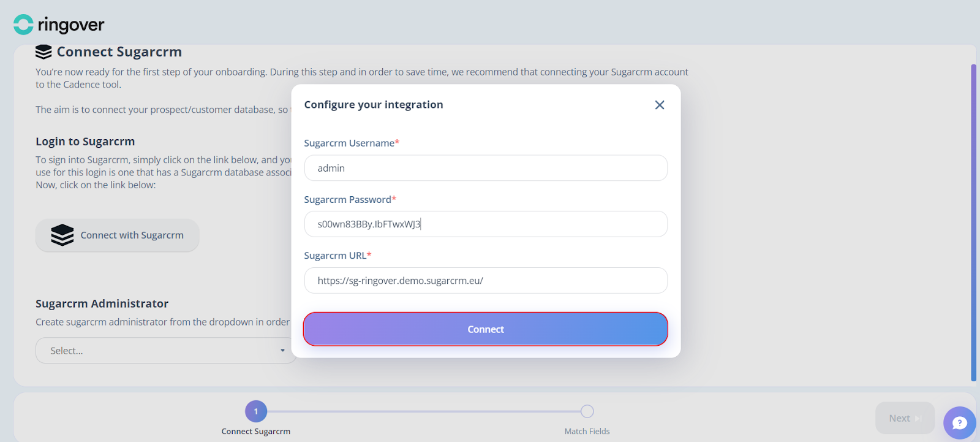Click the purple vertical scrollbar

coord(974,223)
